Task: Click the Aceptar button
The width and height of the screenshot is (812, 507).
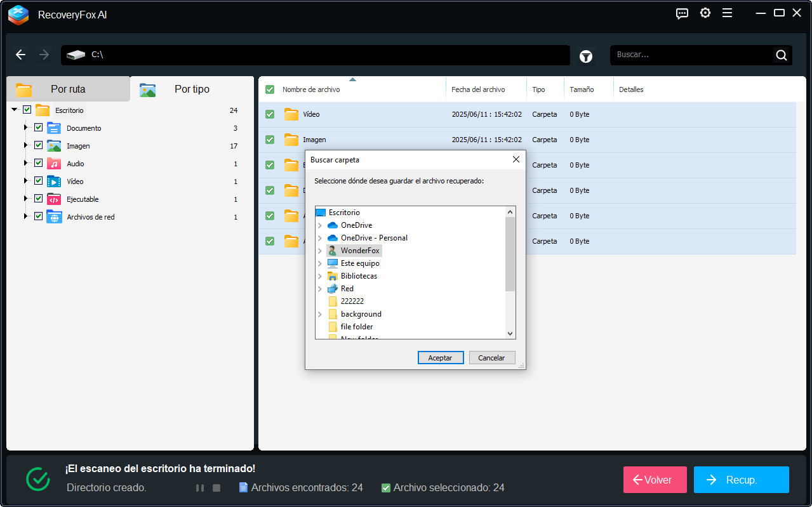Action: coord(440,358)
